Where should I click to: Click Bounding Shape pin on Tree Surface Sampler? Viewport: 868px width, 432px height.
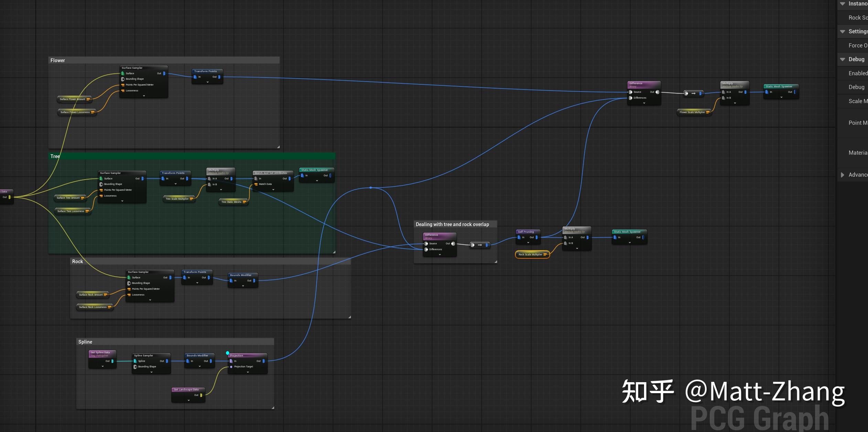tap(101, 184)
